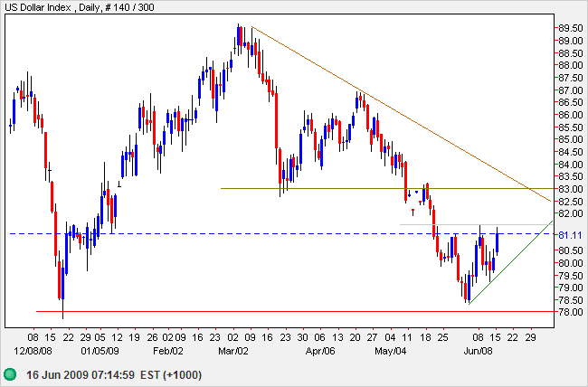Click the date label Feb/02

[x=168, y=352]
